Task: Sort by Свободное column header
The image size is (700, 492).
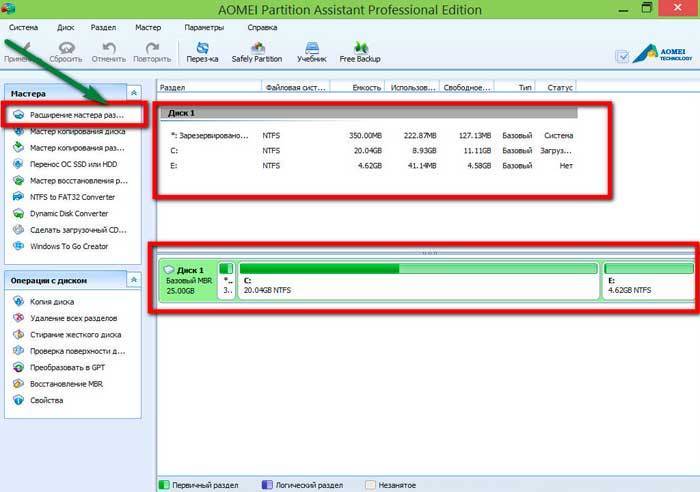Action: click(x=467, y=88)
